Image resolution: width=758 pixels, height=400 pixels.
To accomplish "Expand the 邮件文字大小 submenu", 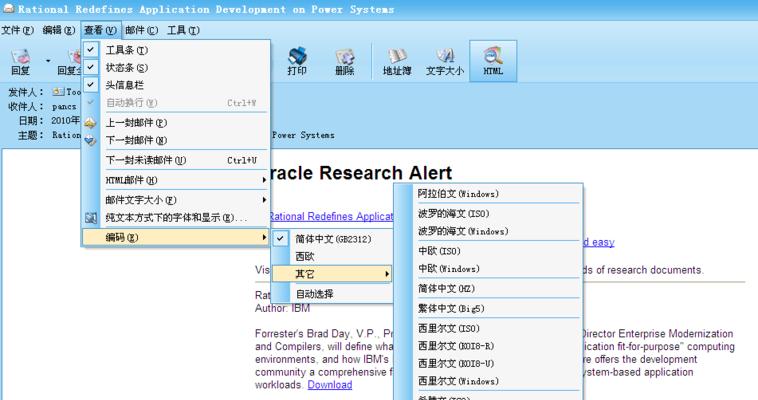I will tap(175, 200).
